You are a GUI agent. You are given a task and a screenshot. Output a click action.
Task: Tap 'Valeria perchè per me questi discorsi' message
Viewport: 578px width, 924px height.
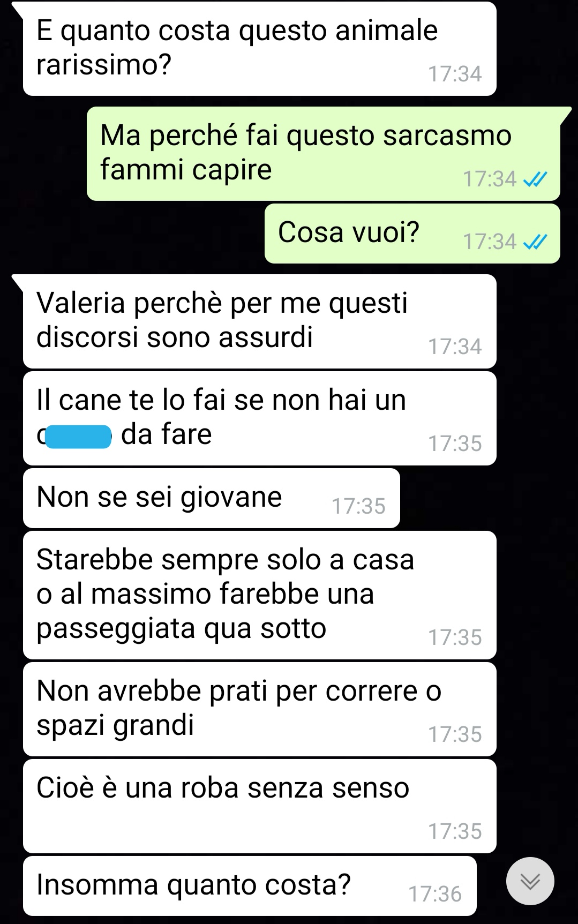pos(260,321)
